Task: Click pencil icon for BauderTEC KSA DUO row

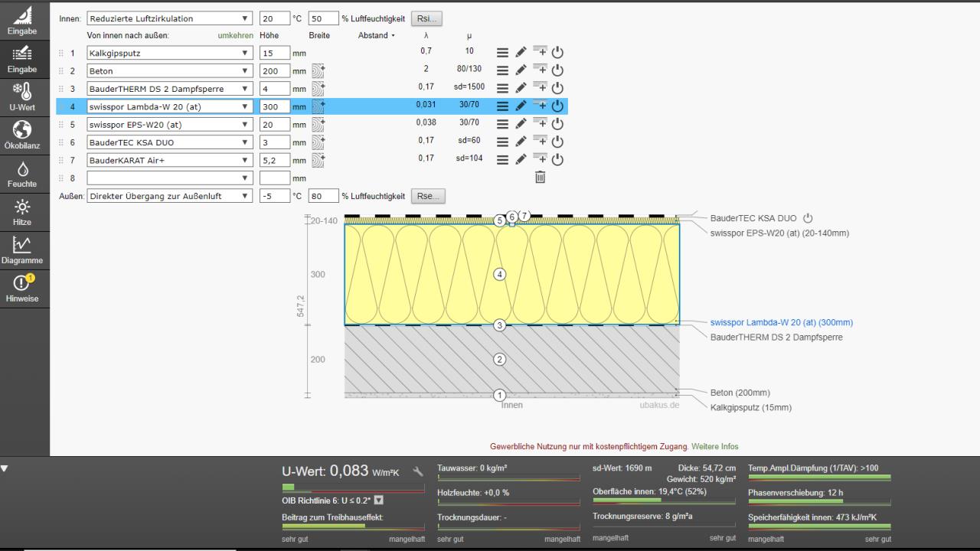Action: pos(521,142)
